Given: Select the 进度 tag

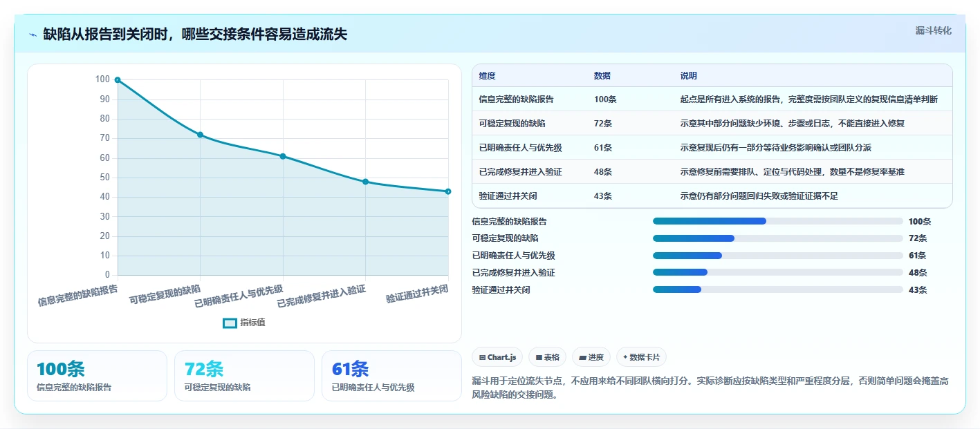Looking at the screenshot, I should pyautogui.click(x=591, y=357).
